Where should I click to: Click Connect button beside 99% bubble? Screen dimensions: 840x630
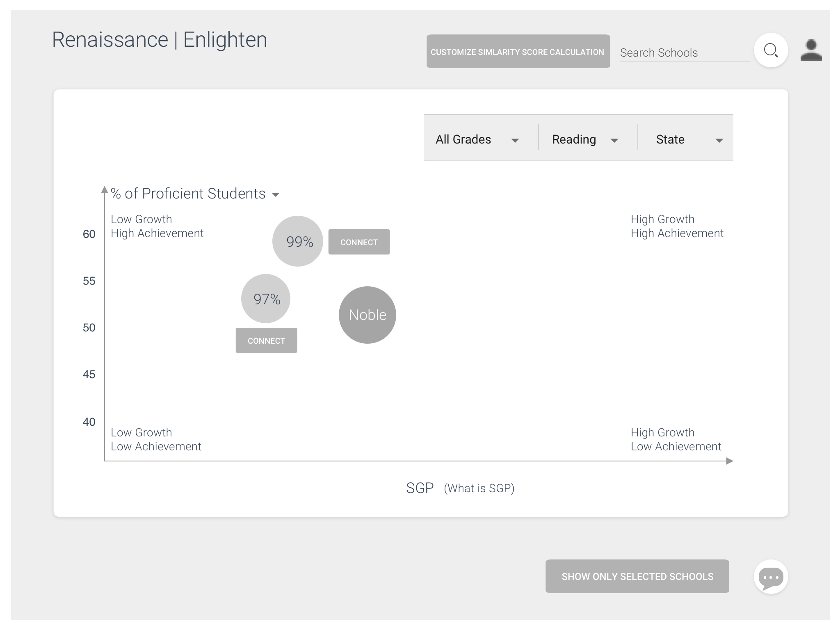coord(359,242)
